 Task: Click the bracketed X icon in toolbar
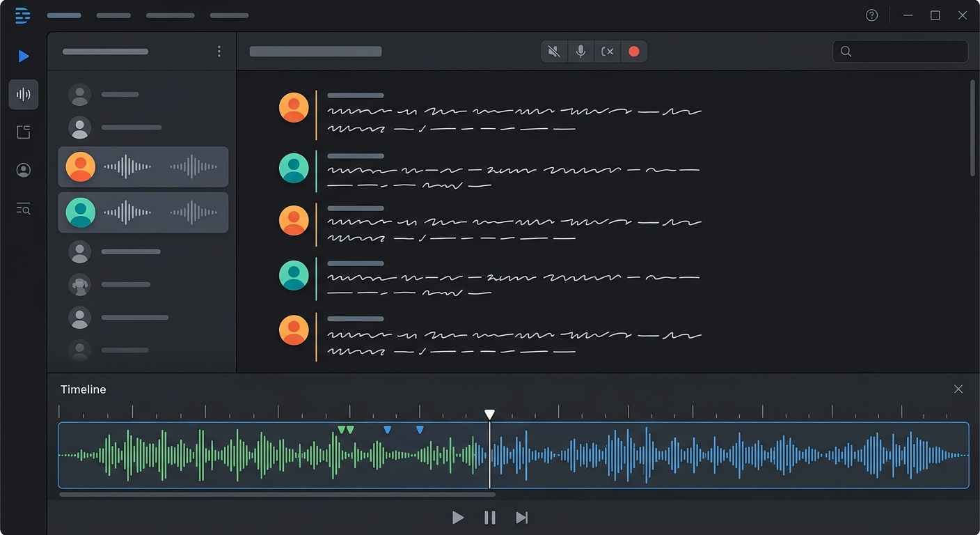point(608,52)
